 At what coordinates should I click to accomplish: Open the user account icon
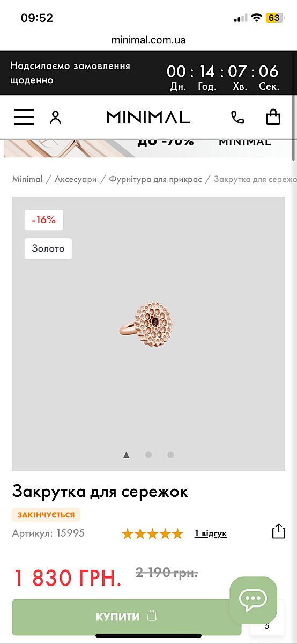pyautogui.click(x=55, y=117)
